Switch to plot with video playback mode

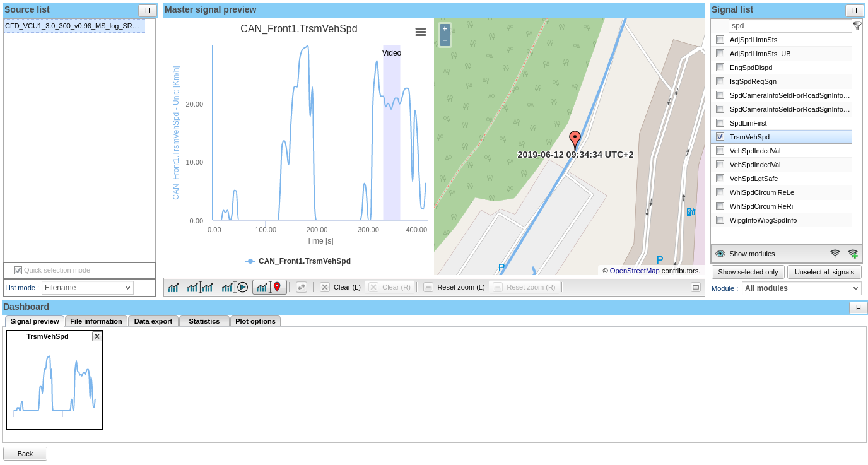pos(235,287)
